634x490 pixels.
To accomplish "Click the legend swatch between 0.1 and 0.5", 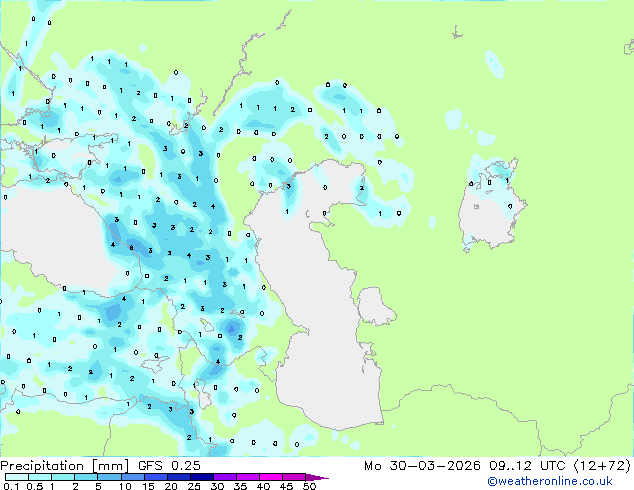I will (17, 477).
